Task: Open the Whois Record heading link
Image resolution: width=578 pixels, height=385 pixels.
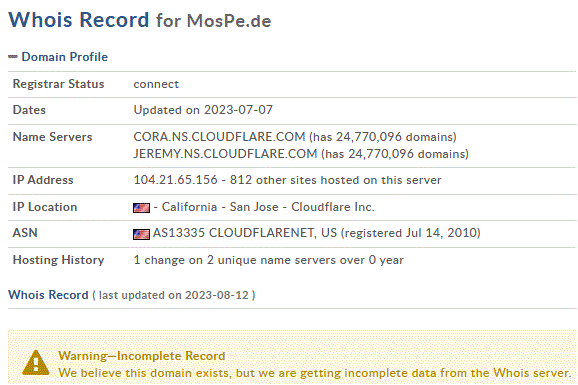Action: (48, 295)
